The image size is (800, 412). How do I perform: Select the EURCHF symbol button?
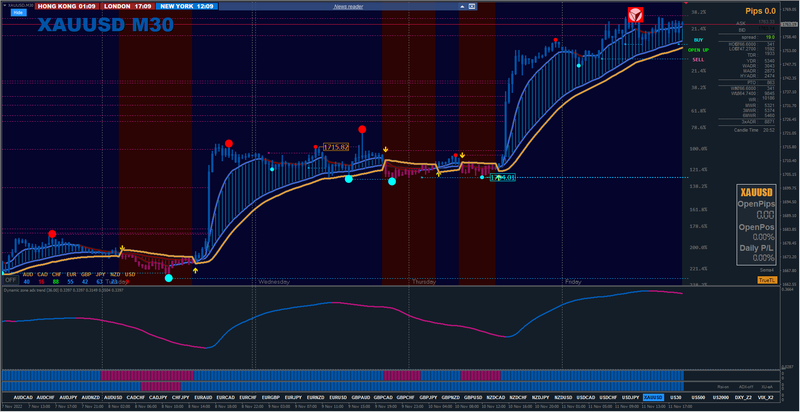tap(248, 397)
